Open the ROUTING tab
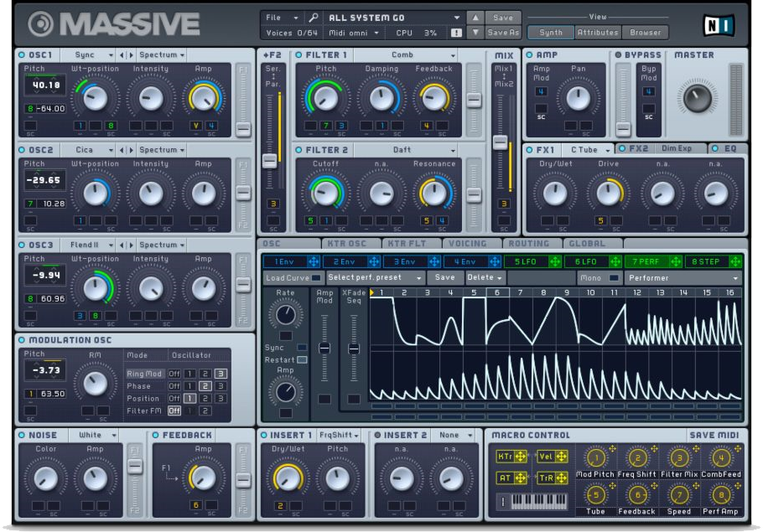The image size is (763, 532). pos(532,243)
